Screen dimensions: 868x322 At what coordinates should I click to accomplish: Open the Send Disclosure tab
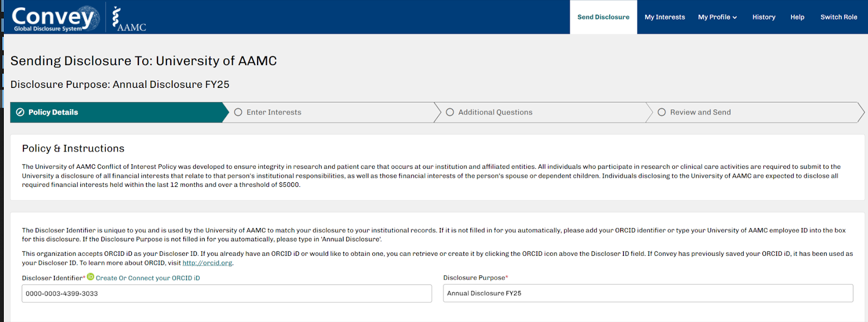point(603,17)
